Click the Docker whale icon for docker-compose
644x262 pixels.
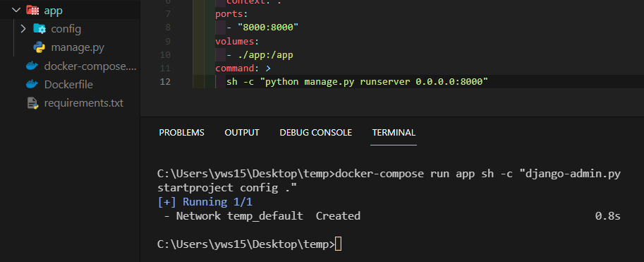[32, 66]
